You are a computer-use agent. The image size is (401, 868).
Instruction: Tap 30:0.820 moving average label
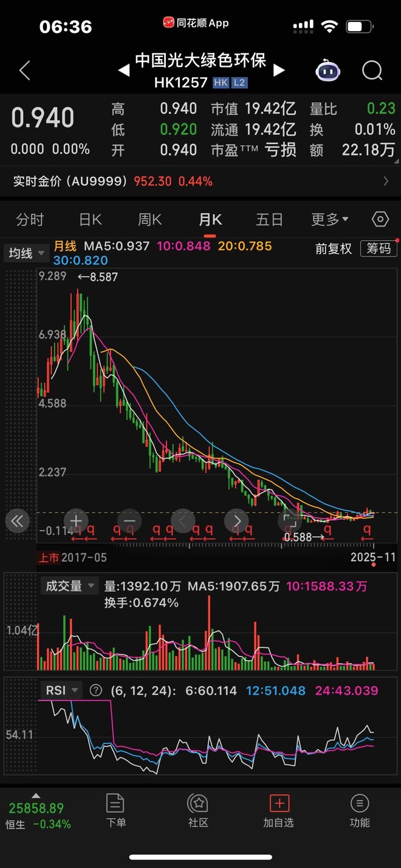click(80, 261)
